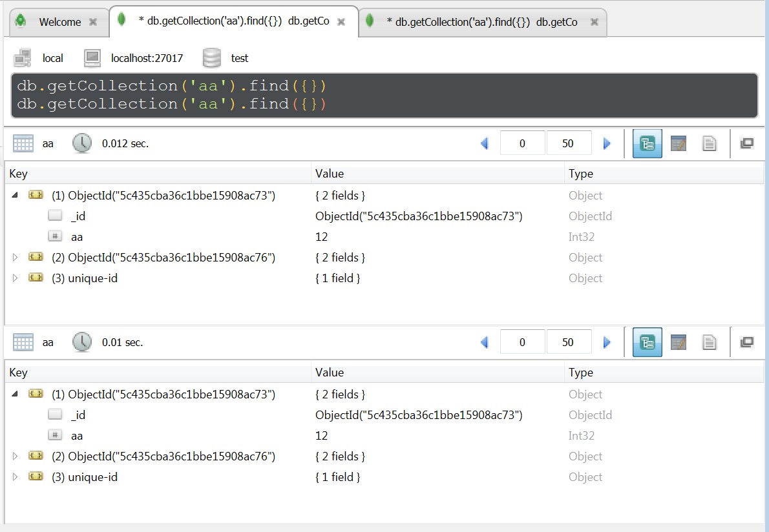The width and height of the screenshot is (769, 532).
Task: Switch bottom results to tree view
Action: (648, 342)
